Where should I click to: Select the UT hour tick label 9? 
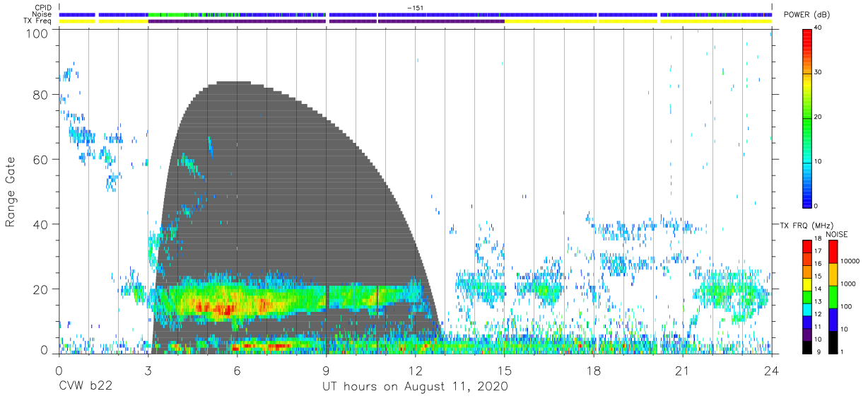327,370
